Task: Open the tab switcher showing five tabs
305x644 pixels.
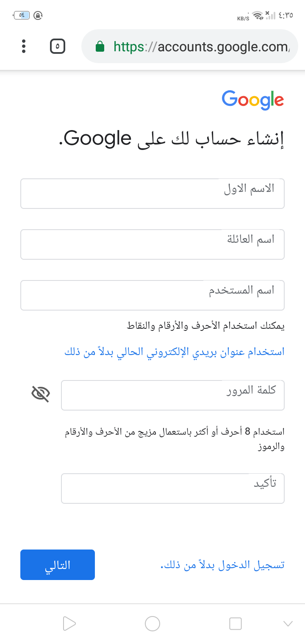Action: [x=58, y=46]
